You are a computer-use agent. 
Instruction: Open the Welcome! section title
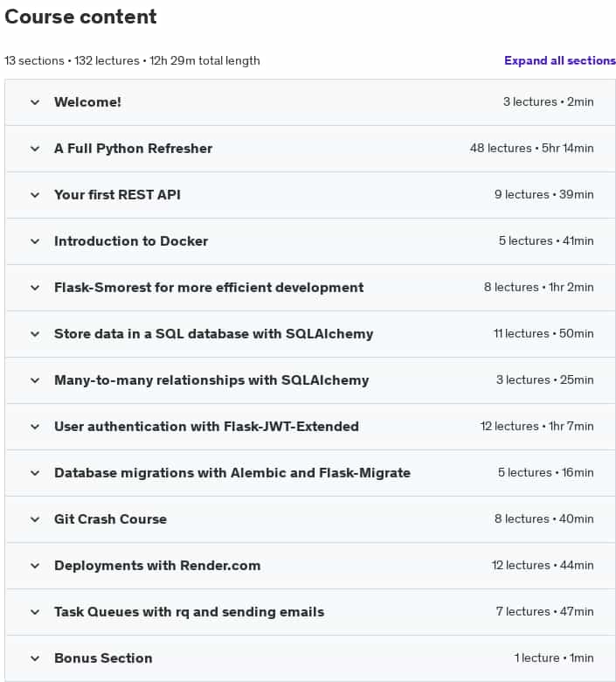click(87, 102)
